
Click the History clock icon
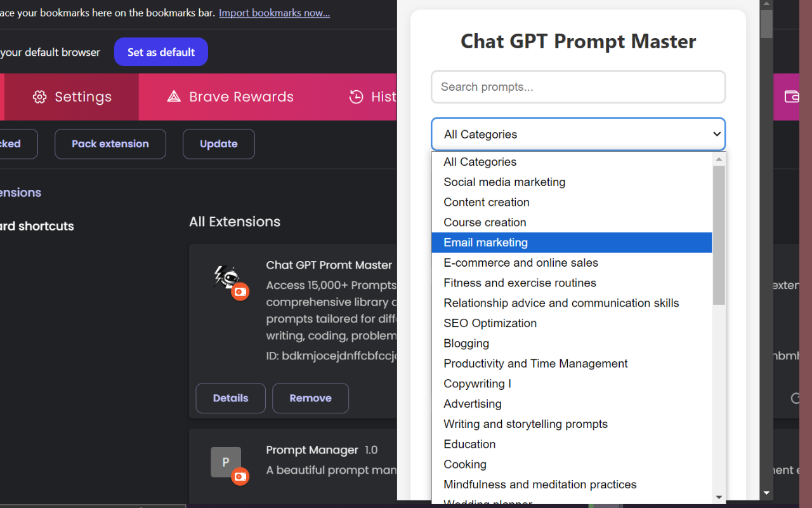[x=356, y=97]
